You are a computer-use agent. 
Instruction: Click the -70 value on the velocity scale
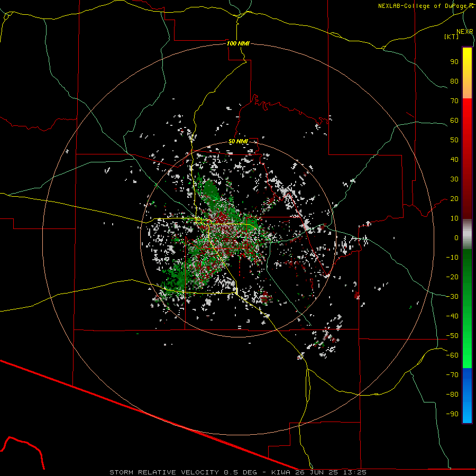(452, 375)
